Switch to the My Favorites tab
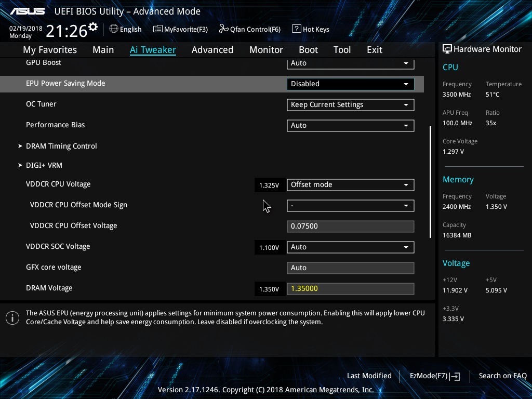Screen dimensions: 532x399 pyautogui.click(x=50, y=50)
